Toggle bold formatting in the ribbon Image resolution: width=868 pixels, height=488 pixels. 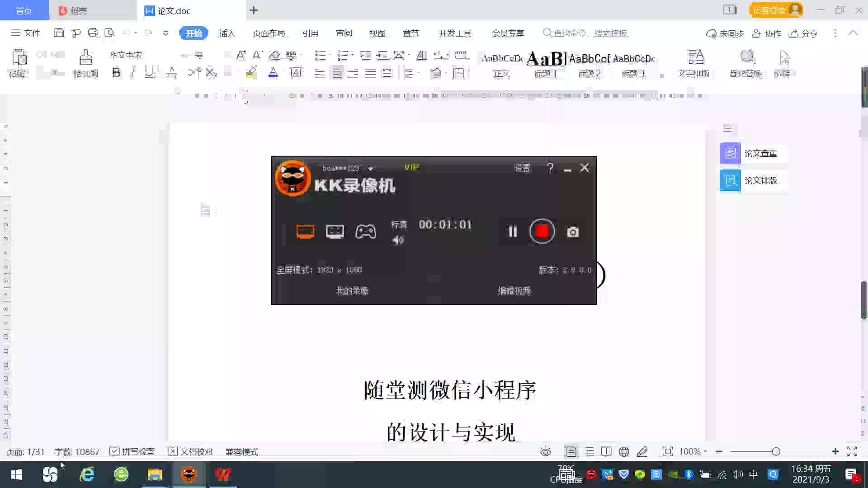116,73
